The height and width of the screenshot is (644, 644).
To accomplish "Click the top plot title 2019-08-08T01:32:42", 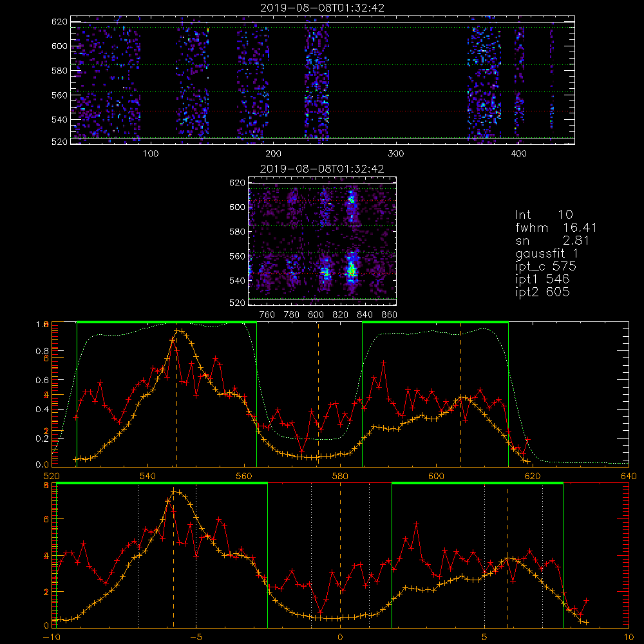I will [323, 8].
